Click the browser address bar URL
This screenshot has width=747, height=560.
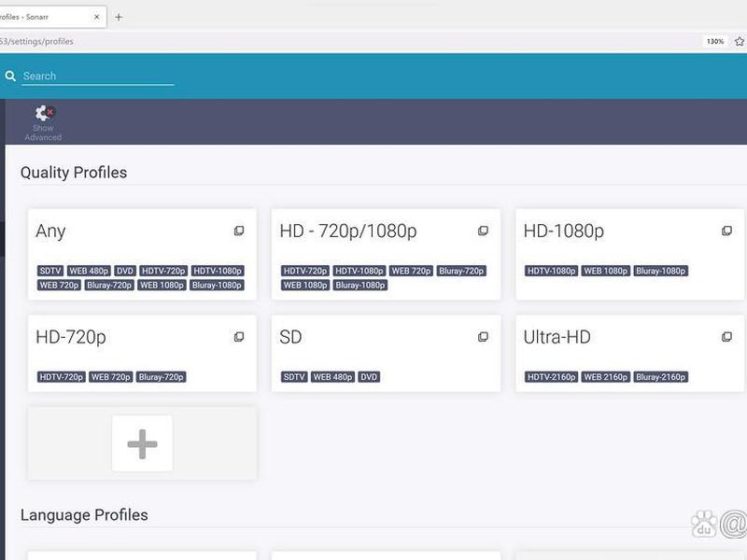(37, 41)
